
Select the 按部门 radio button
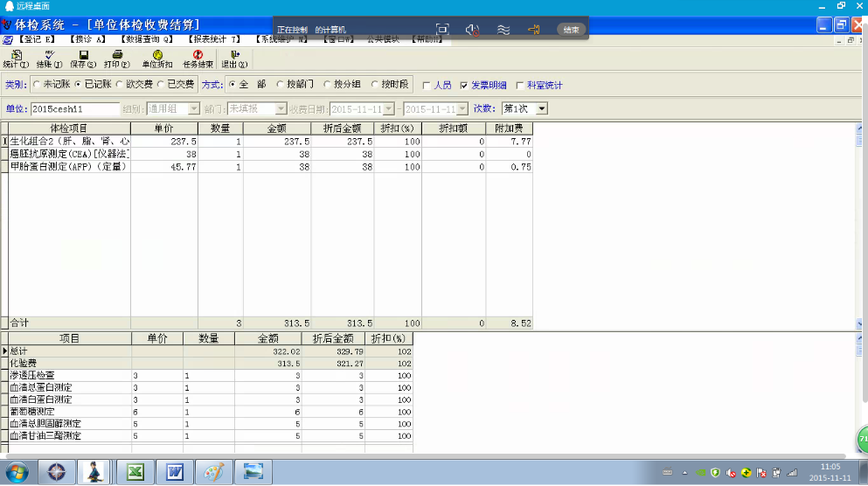click(280, 84)
